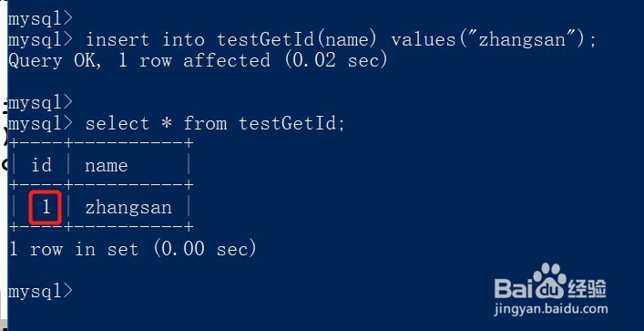The height and width of the screenshot is (331, 644).
Task: Click the table's bottom border line
Action: tap(100, 226)
